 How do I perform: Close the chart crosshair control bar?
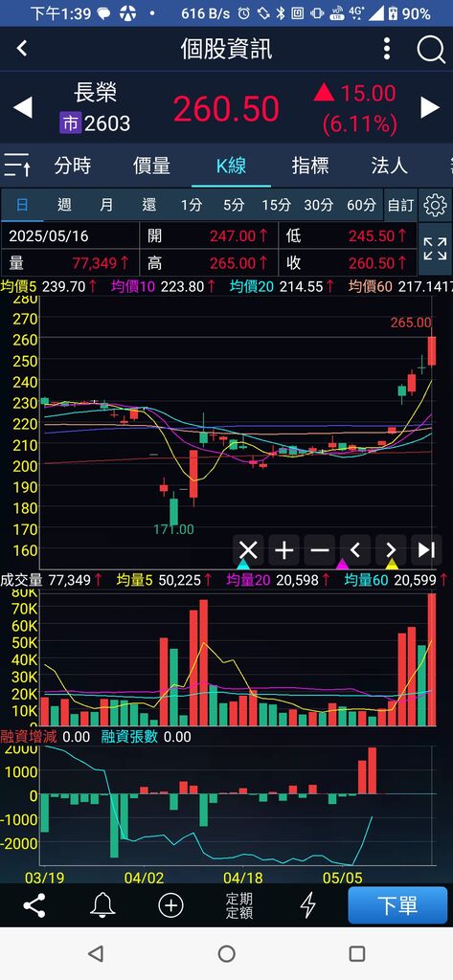coord(248,550)
